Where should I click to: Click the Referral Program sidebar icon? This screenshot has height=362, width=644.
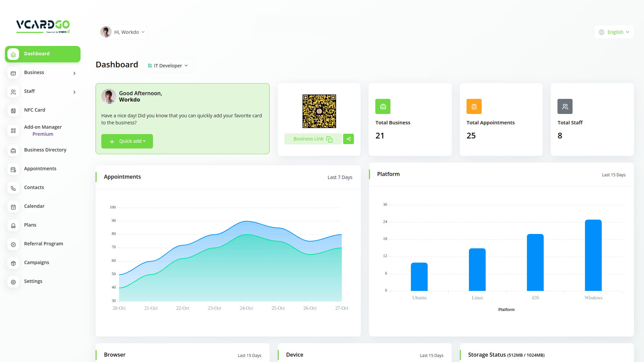pos(13,244)
